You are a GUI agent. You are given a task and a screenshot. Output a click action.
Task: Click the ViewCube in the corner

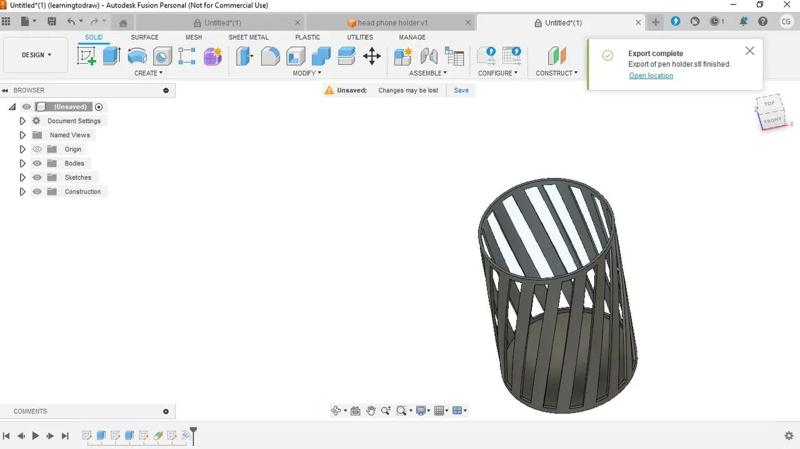point(770,112)
